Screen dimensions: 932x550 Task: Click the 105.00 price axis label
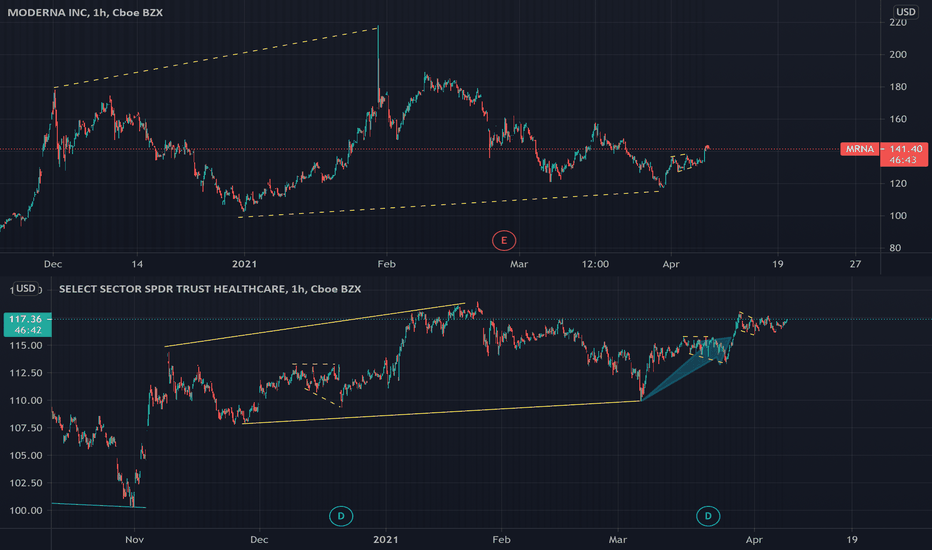click(x=26, y=455)
